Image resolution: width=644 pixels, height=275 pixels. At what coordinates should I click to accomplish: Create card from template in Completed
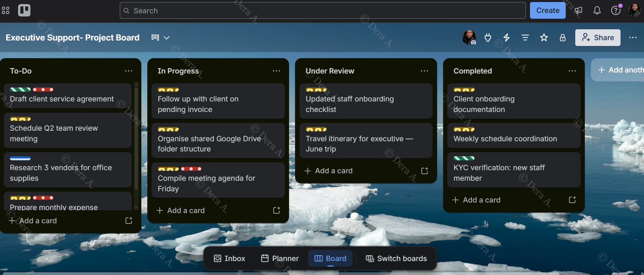[572, 200]
